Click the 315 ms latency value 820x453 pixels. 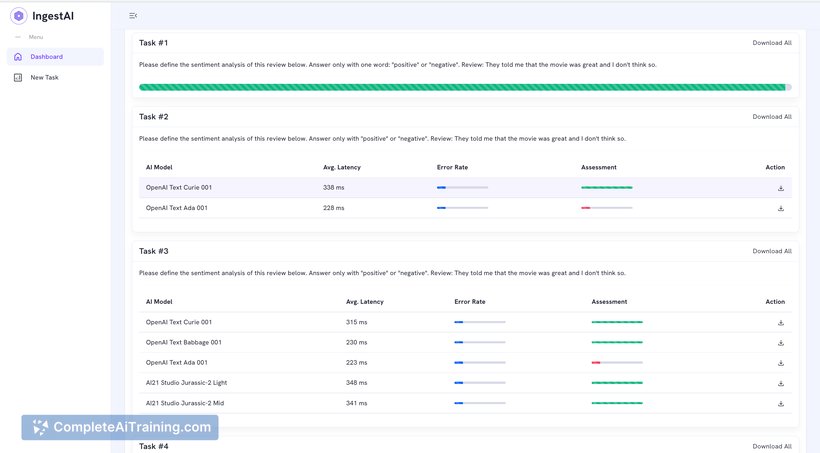(x=357, y=322)
